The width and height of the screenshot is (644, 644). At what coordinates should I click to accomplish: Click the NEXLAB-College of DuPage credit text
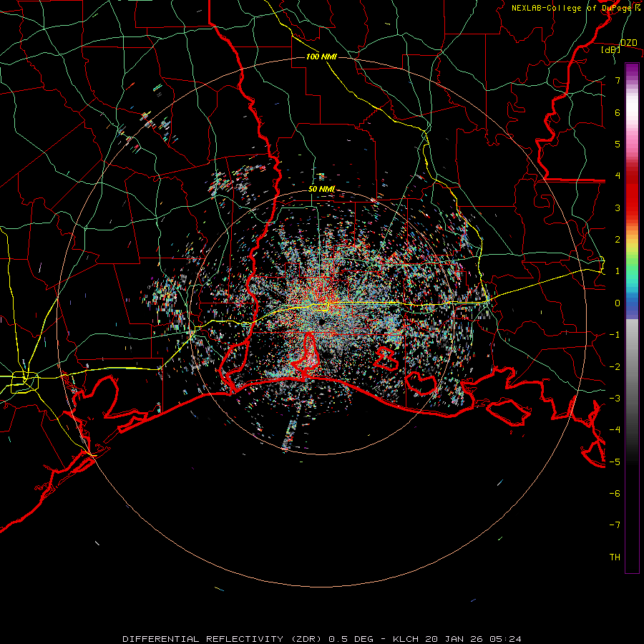coord(576,8)
